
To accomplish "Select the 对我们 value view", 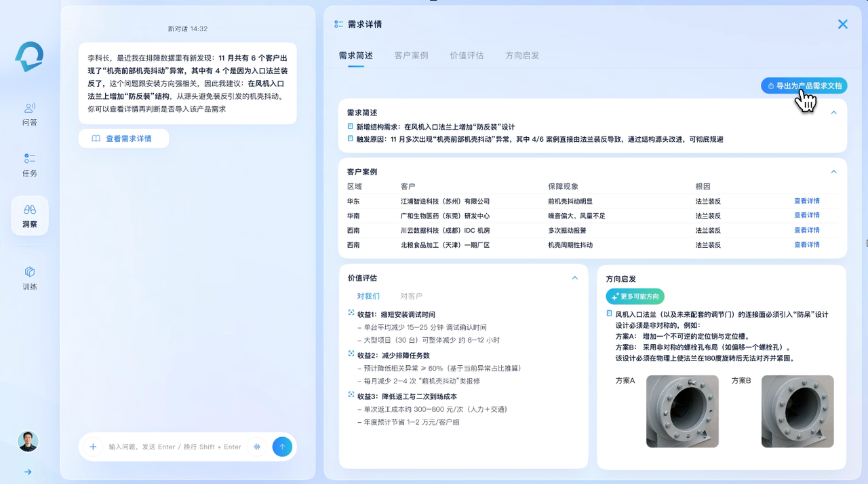I will pyautogui.click(x=368, y=296).
